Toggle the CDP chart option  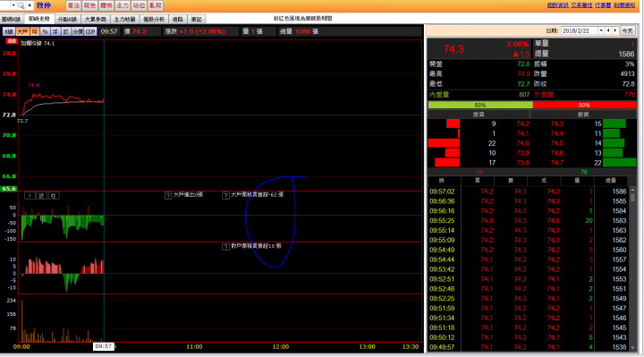click(x=90, y=31)
